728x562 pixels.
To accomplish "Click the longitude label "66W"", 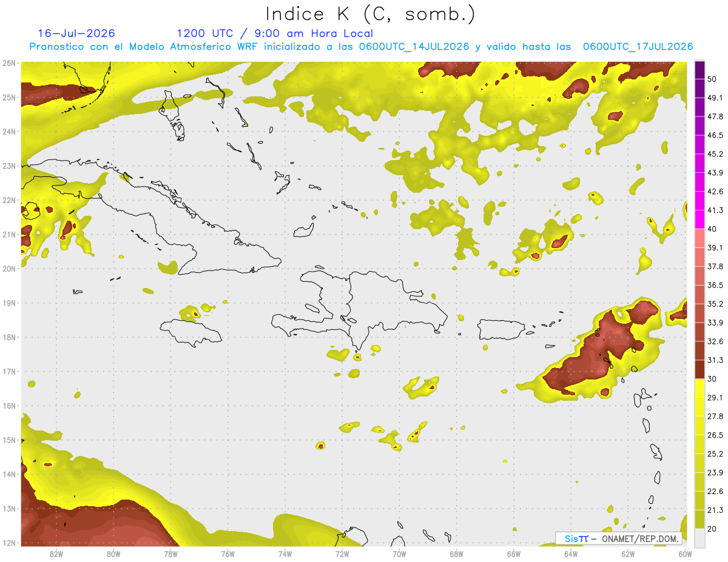I will tap(514, 554).
